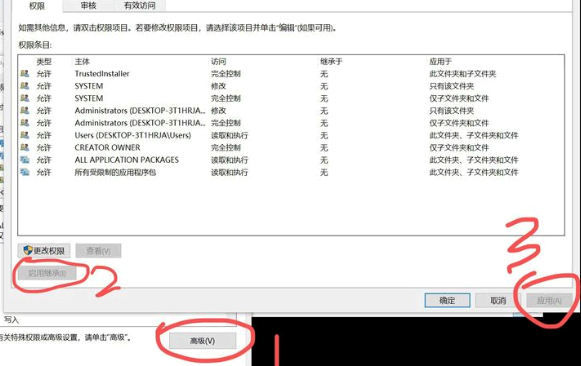581x366 pixels.
Task: Click the 查看(V) button
Action: (x=98, y=251)
